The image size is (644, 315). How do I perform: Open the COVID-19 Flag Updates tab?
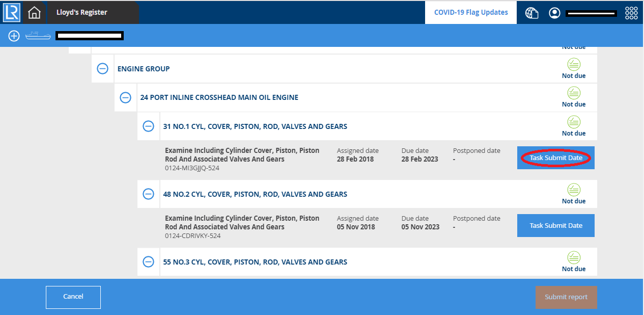(x=471, y=12)
